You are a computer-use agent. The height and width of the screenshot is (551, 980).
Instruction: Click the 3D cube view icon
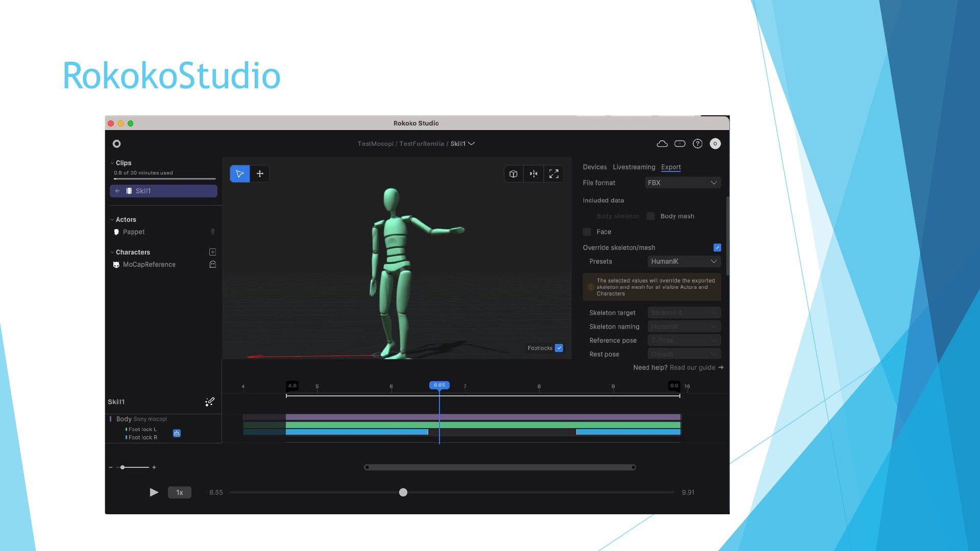point(513,174)
